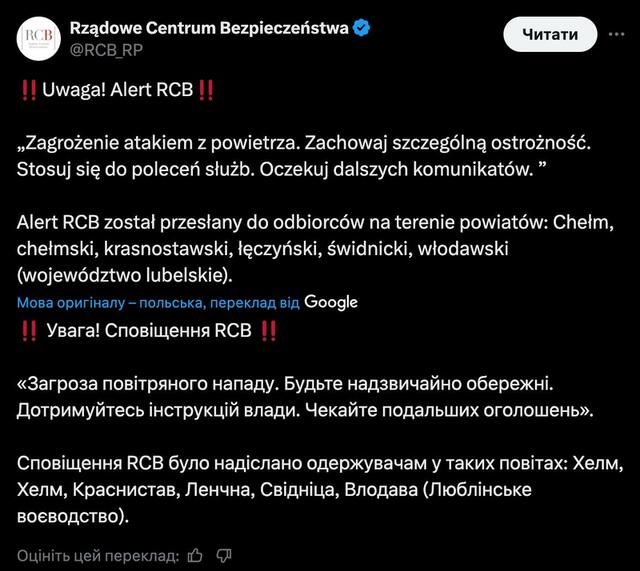Click the blue verified badge

(x=361, y=28)
